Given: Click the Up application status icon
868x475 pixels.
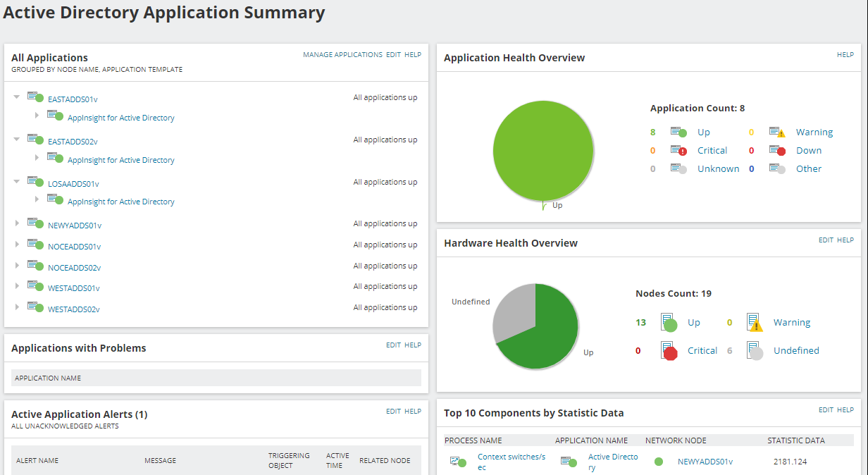Looking at the screenshot, I should 678,132.
